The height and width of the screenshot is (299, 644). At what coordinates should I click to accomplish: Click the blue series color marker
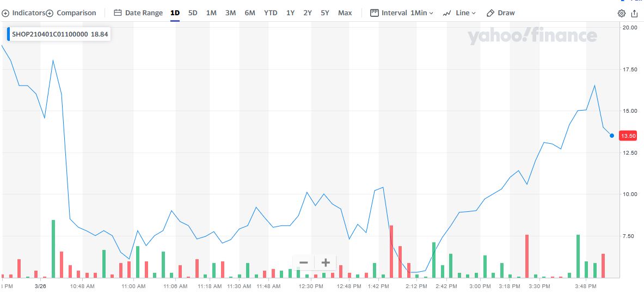[x=8, y=34]
